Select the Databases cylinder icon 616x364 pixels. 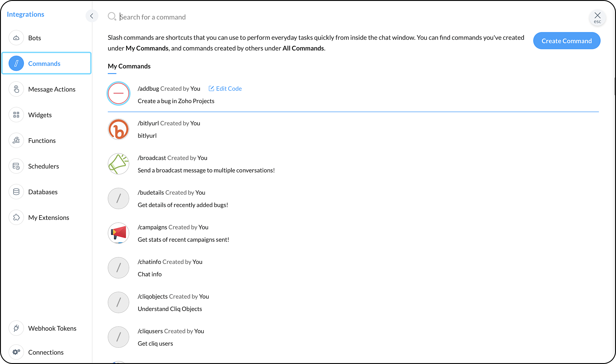[16, 192]
